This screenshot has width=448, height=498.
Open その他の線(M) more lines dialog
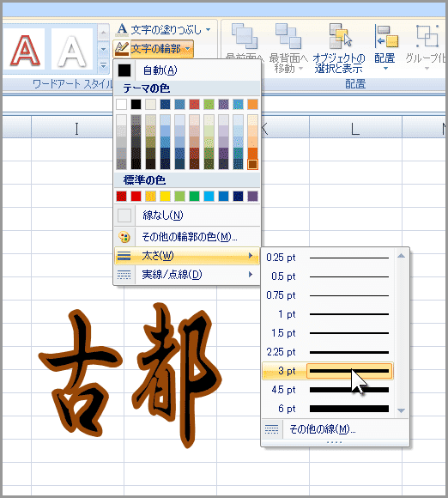335,429
